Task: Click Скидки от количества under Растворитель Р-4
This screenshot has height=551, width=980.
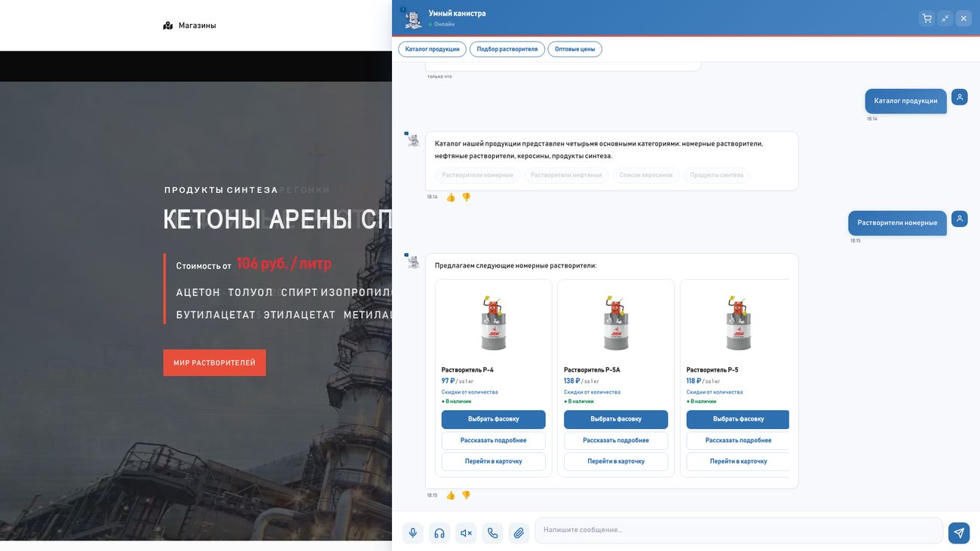Action: click(470, 392)
